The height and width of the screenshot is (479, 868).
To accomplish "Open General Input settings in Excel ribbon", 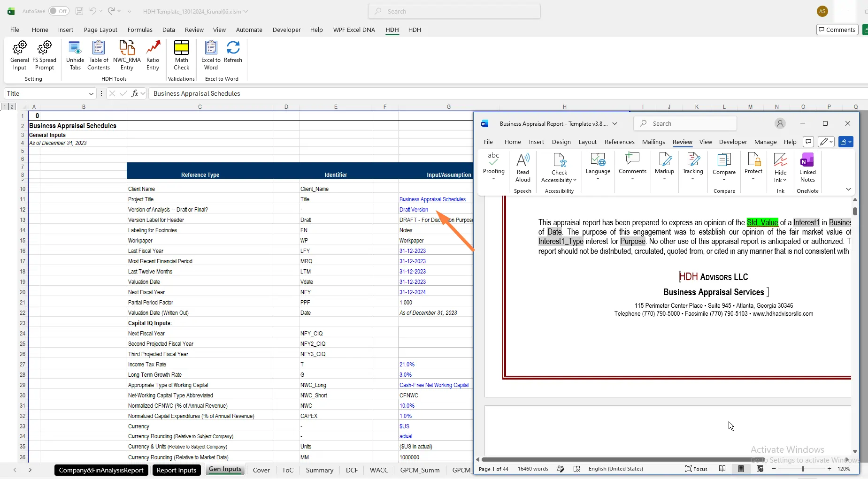I will (x=20, y=55).
